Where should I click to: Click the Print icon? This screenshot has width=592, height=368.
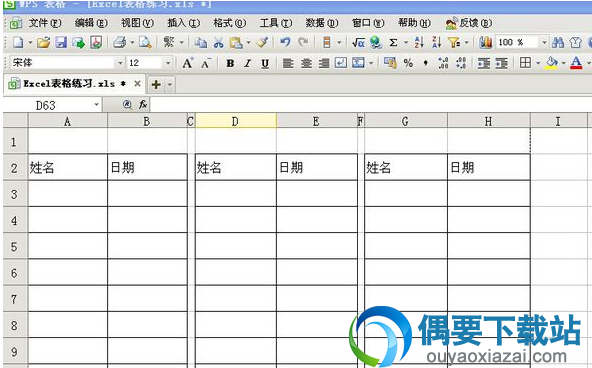[119, 42]
